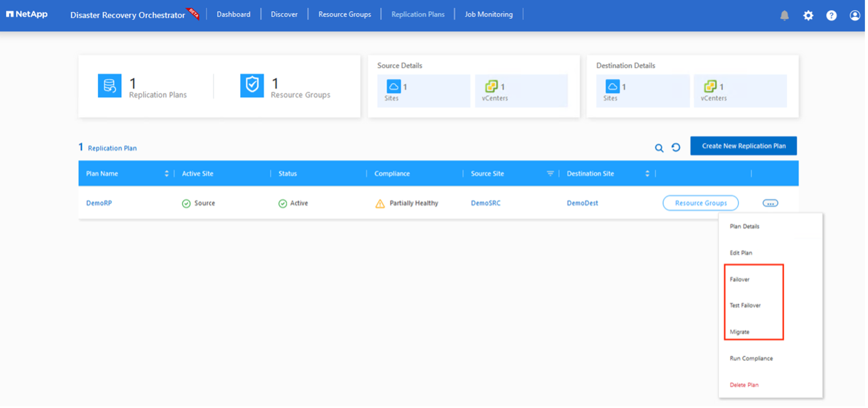
Task: Select Delete Plan in the menu
Action: 744,385
